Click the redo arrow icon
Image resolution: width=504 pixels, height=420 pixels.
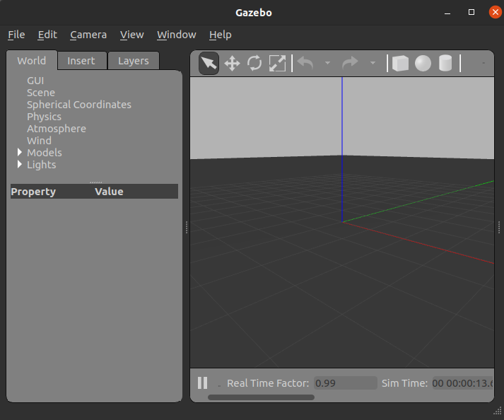pos(350,64)
